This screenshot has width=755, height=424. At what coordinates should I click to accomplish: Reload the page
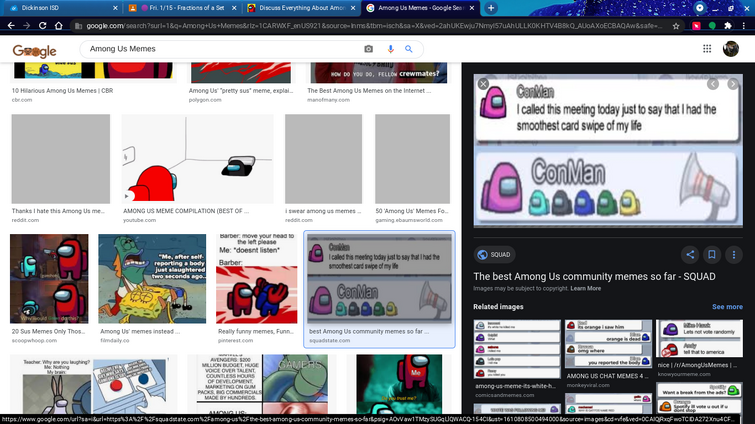42,26
